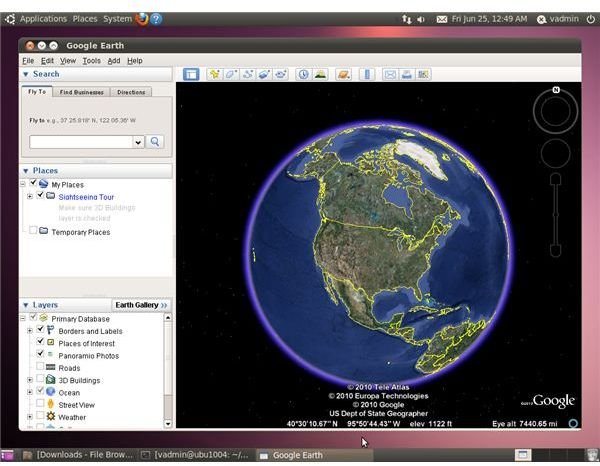
Task: Open the Earth Gallery button
Action: [141, 305]
